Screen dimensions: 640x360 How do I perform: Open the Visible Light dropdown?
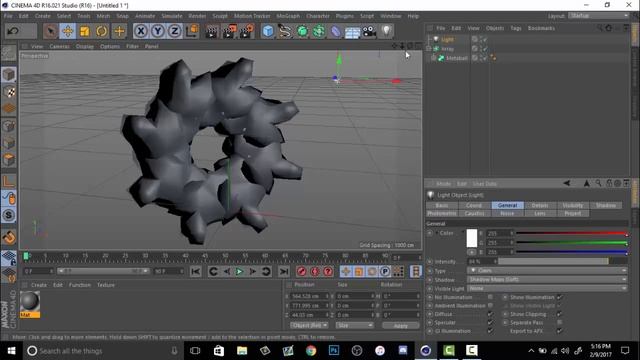pos(547,289)
